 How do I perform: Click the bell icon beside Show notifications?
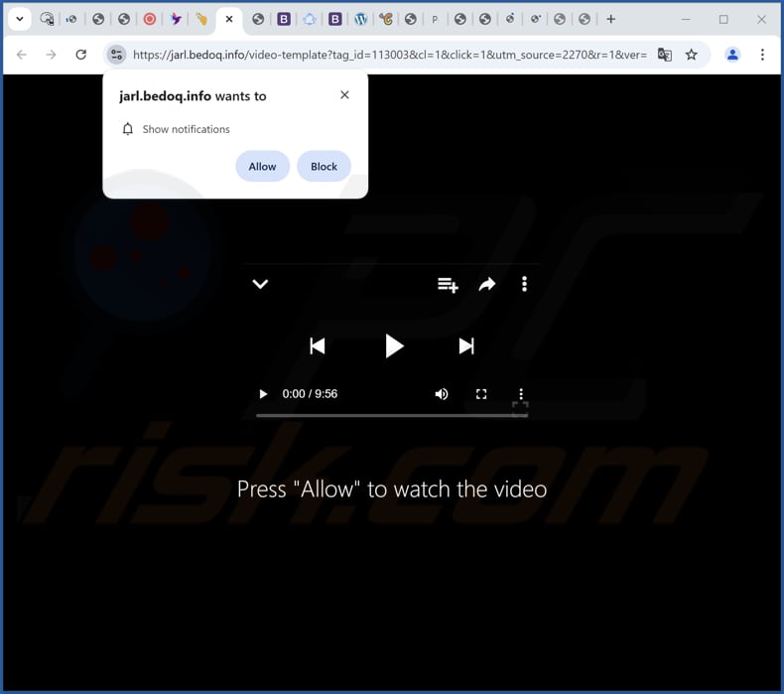click(127, 129)
